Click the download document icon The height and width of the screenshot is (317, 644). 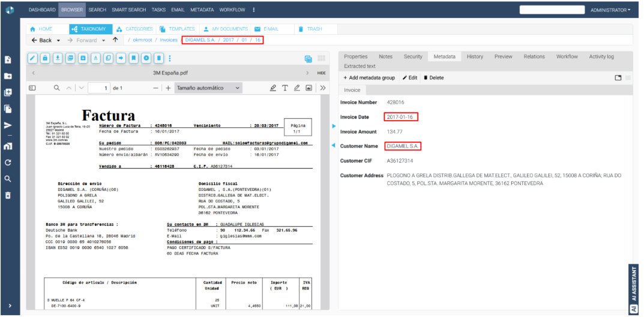(58, 58)
